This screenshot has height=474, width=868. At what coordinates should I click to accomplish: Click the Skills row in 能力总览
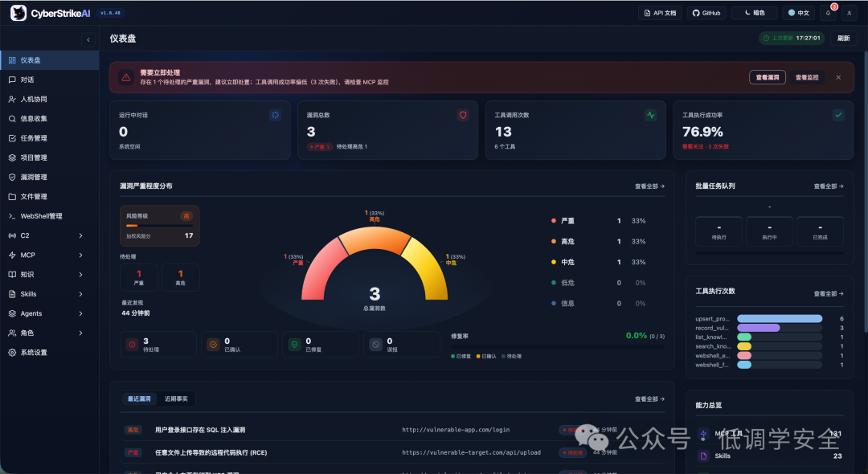[x=769, y=456]
